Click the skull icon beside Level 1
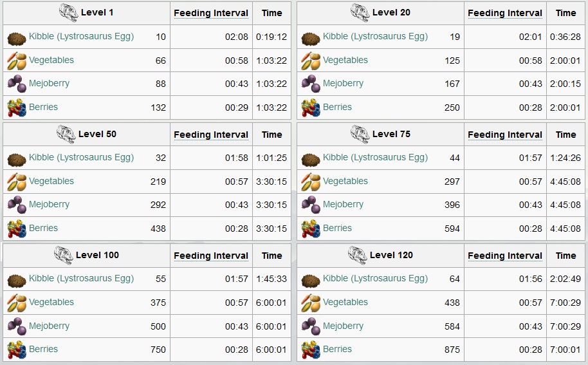The height and width of the screenshot is (365, 588). tap(69, 12)
